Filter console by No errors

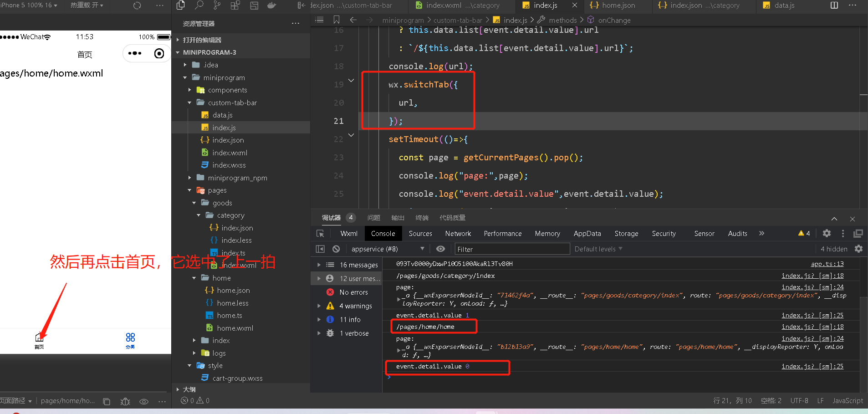[353, 292]
